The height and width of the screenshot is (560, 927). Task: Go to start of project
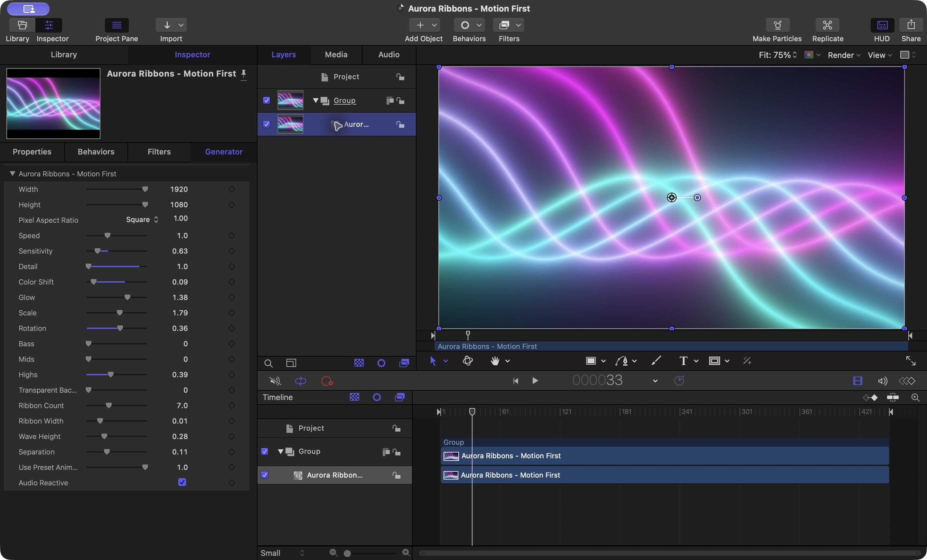[516, 381]
